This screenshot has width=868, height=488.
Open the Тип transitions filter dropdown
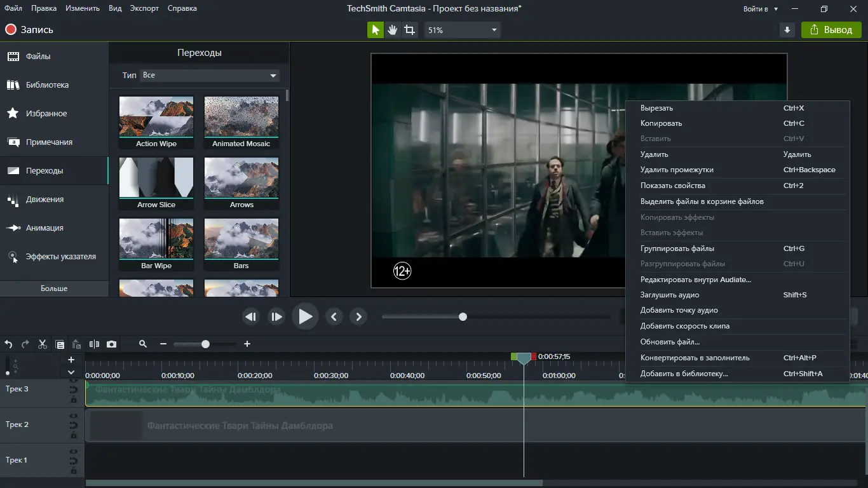click(209, 76)
